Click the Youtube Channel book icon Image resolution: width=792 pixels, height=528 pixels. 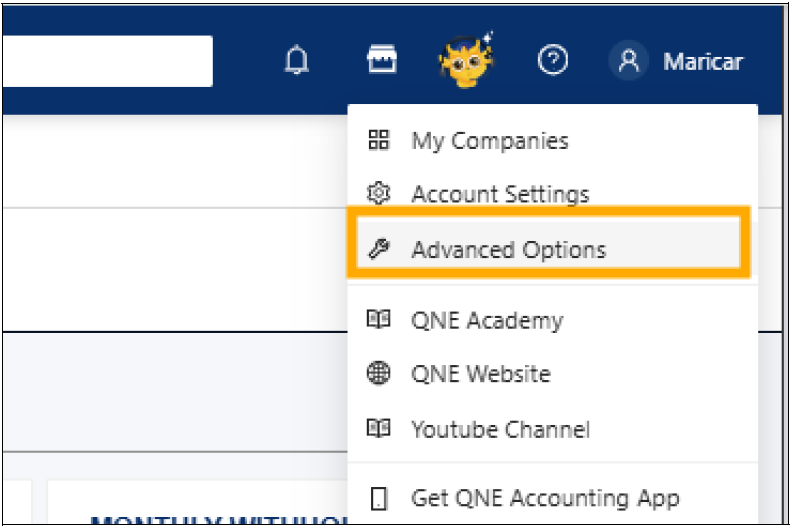pyautogui.click(x=378, y=428)
